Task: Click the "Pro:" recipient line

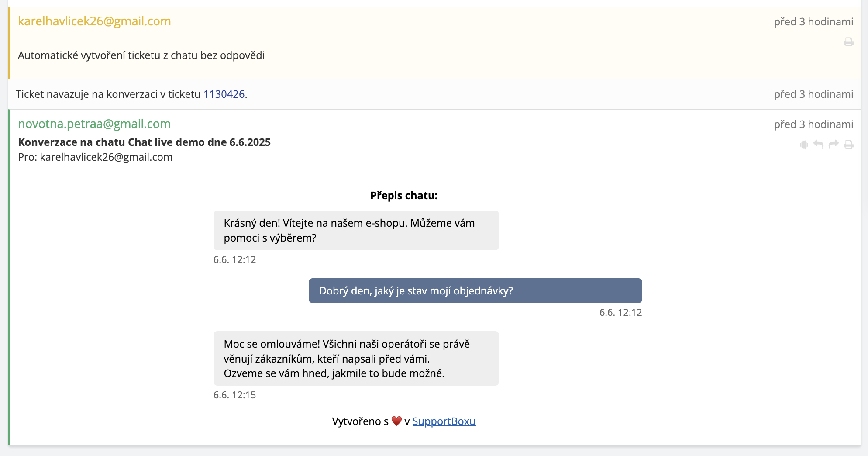Action: click(95, 157)
